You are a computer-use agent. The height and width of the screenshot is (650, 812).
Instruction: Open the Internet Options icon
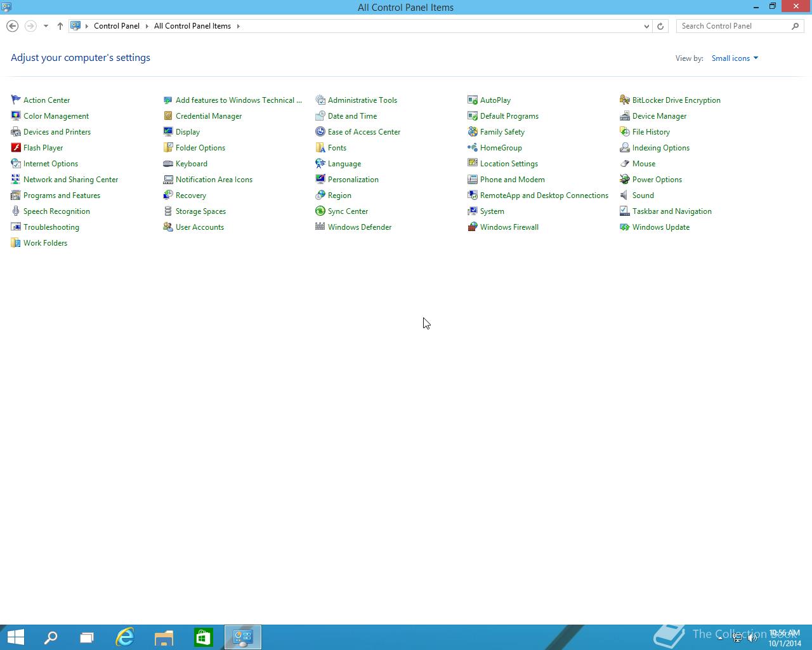(16, 163)
